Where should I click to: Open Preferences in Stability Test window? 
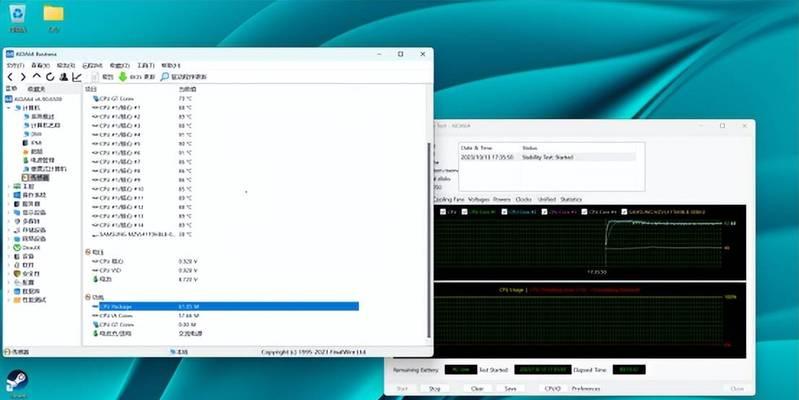tap(585, 388)
